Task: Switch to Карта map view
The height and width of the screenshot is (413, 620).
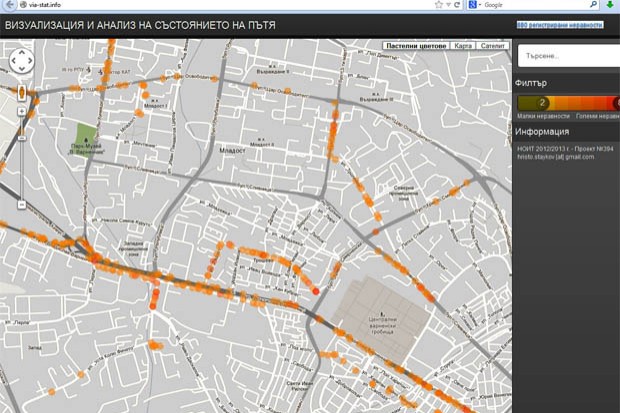Action: pos(462,46)
